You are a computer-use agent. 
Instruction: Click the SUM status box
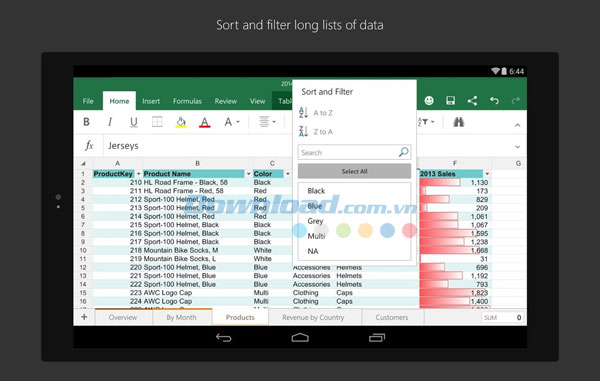(x=502, y=318)
